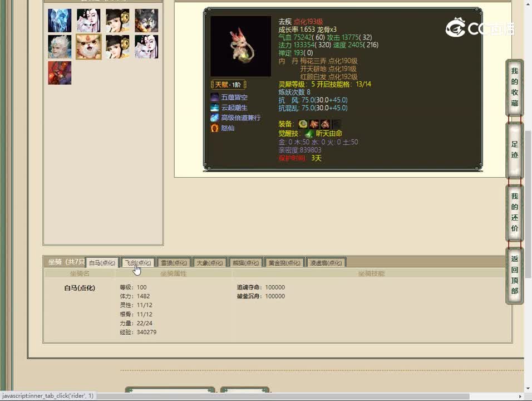The width and height of the screenshot is (532, 401).
Task: Switch to the 熊猫(点化) mount tab
Action: pos(245,263)
